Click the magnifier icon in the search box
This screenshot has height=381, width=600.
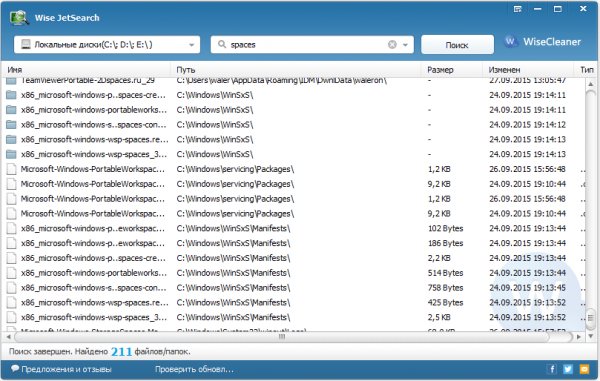222,44
